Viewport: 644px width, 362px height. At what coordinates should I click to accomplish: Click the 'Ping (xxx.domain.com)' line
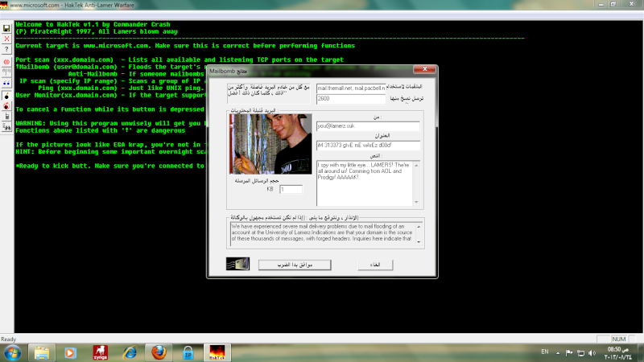pyautogui.click(x=122, y=88)
